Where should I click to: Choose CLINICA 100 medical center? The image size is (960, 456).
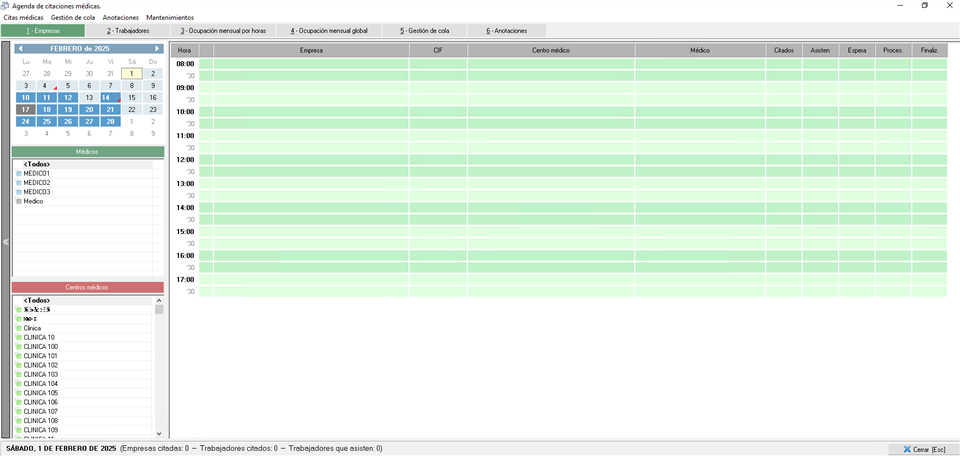40,347
